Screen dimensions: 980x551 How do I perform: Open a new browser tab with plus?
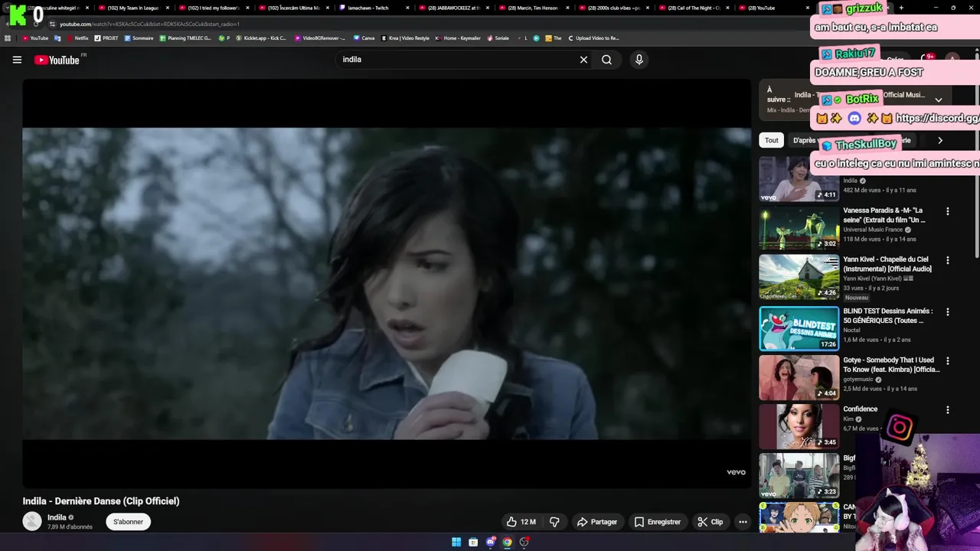click(x=901, y=8)
